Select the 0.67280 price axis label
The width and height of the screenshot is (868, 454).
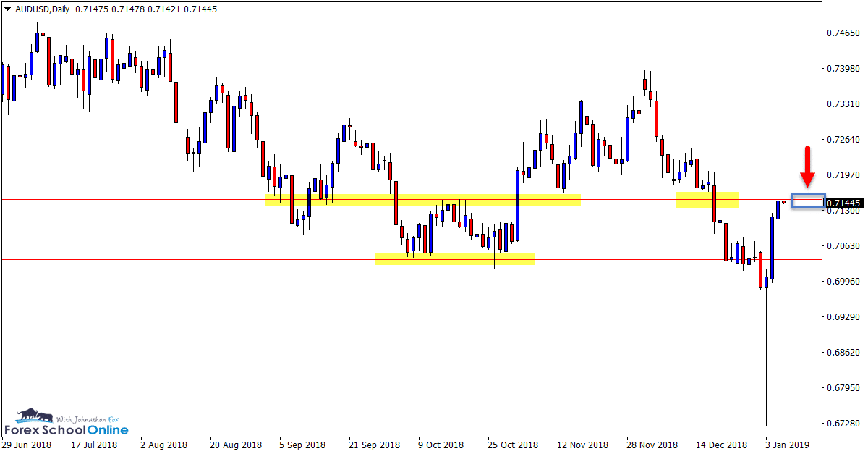tap(842, 423)
